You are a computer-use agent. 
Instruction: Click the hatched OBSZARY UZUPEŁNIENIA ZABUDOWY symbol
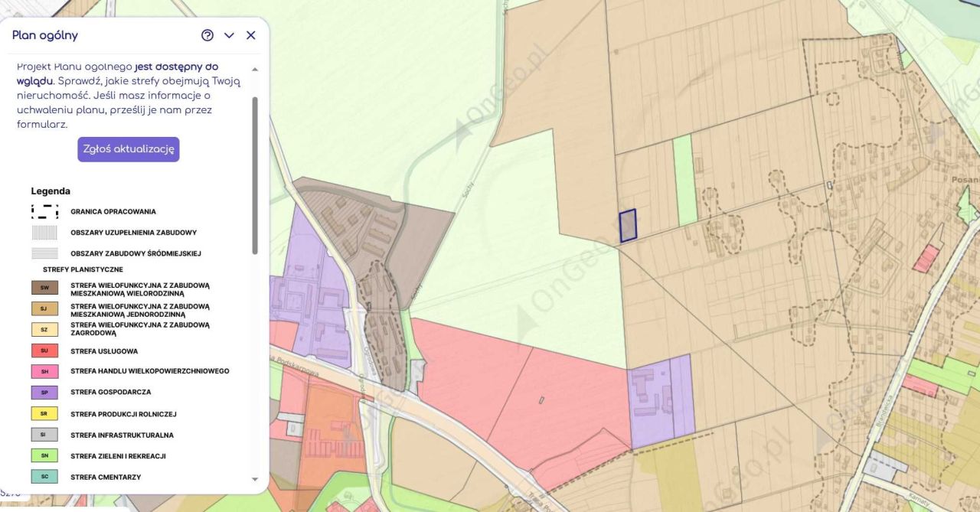pos(44,232)
